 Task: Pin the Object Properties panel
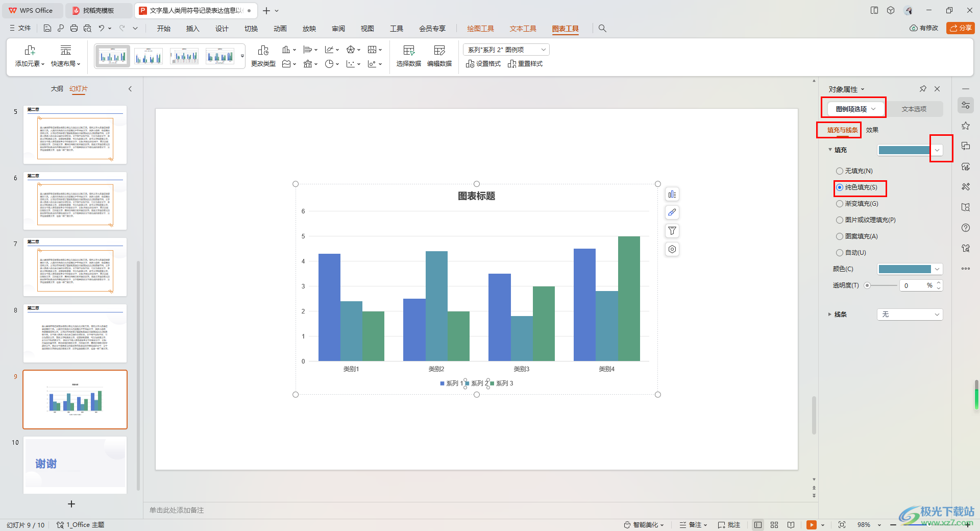pyautogui.click(x=923, y=89)
